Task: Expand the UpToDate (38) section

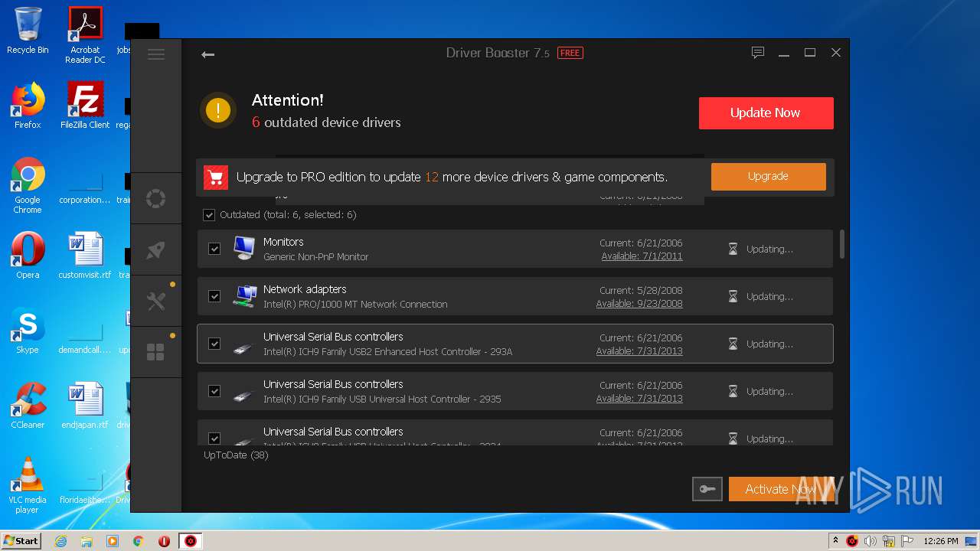Action: (x=236, y=455)
